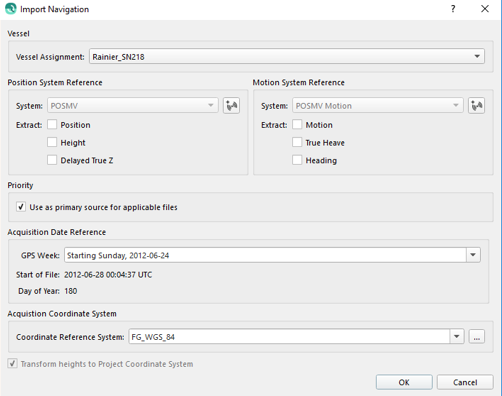Screen dimensions: 502x396
Task: Browse coordinate systems with ellipsis button
Action: click(x=477, y=337)
